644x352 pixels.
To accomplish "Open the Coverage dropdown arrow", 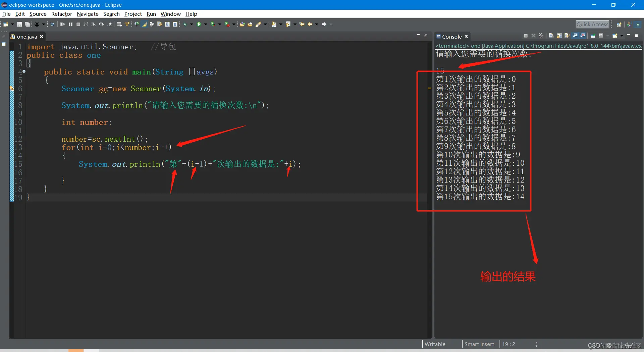I will pos(220,24).
